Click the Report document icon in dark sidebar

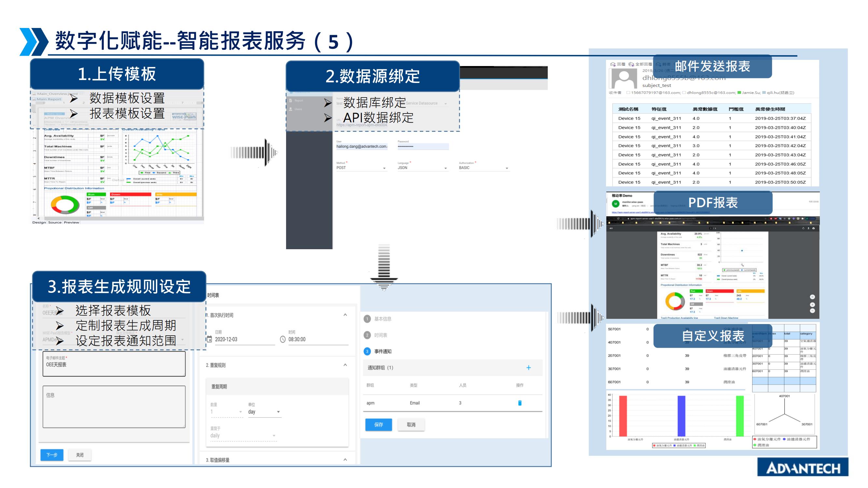(290, 100)
